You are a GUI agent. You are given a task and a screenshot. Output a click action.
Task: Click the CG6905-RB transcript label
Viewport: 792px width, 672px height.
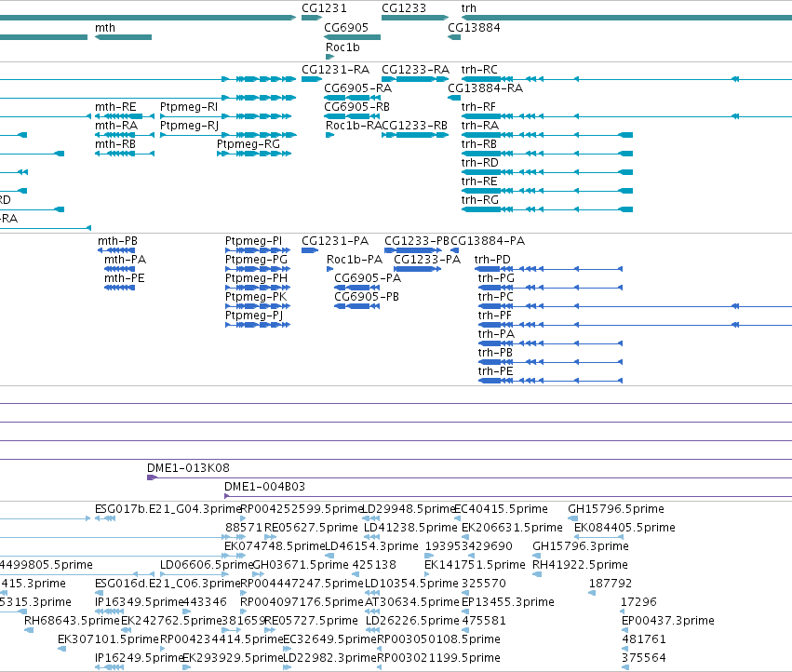(356, 107)
